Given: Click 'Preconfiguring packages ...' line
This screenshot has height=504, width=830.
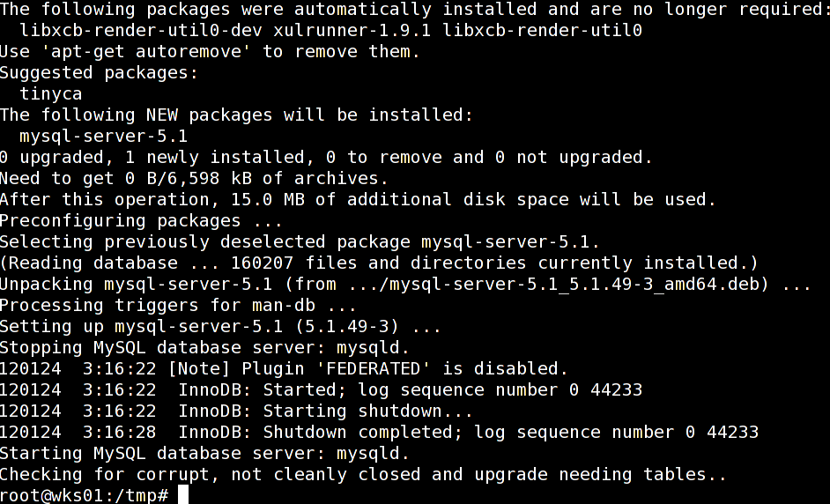Looking at the screenshot, I should [x=141, y=221].
